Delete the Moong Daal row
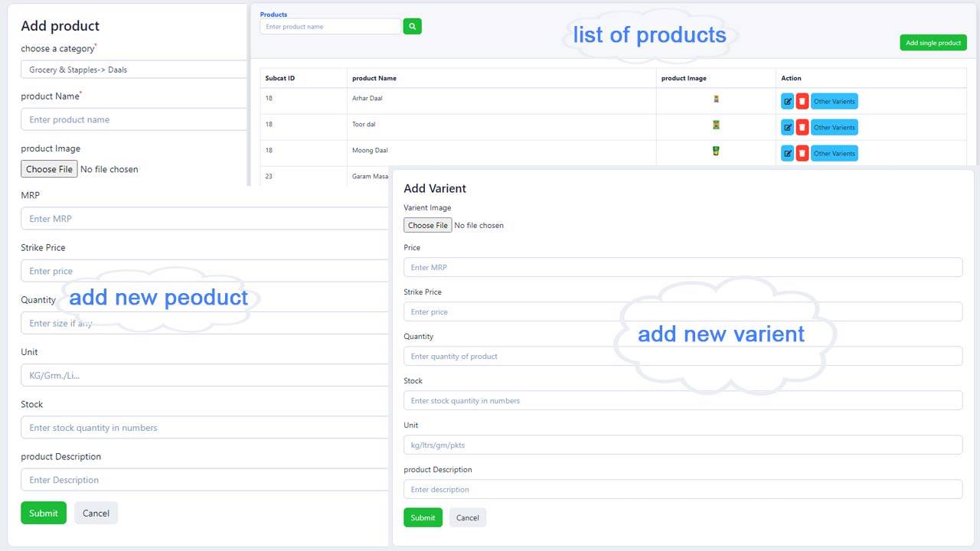This screenshot has height=551, width=980. [x=802, y=153]
